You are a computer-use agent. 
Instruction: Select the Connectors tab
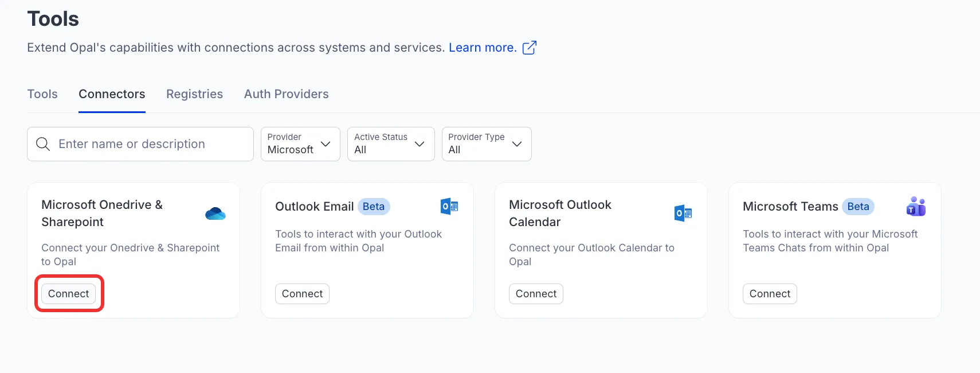click(x=112, y=94)
